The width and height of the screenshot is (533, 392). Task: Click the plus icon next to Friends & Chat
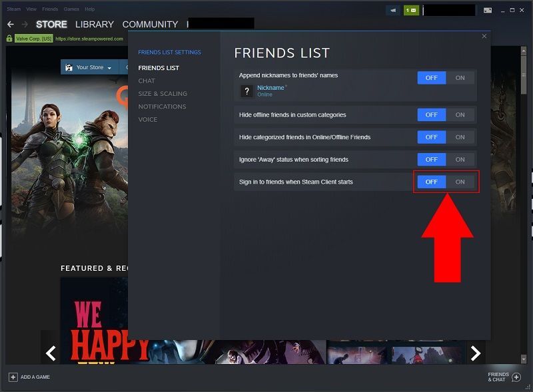tap(516, 377)
